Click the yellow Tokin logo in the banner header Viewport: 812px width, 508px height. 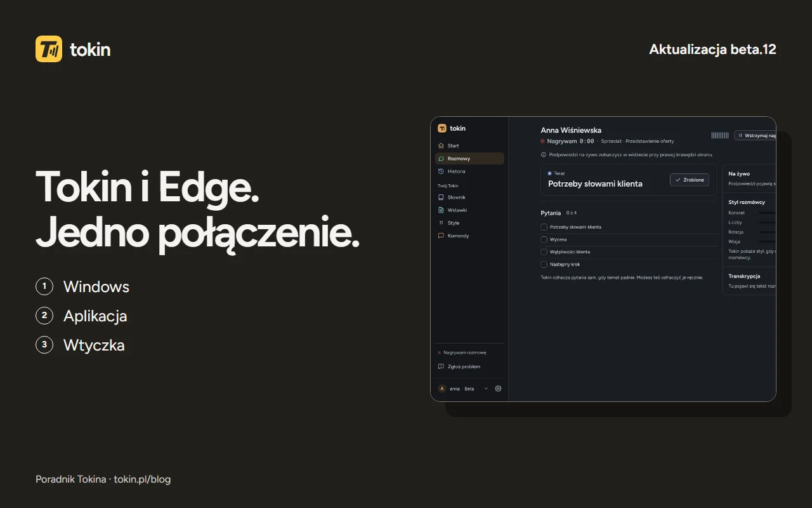(49, 49)
